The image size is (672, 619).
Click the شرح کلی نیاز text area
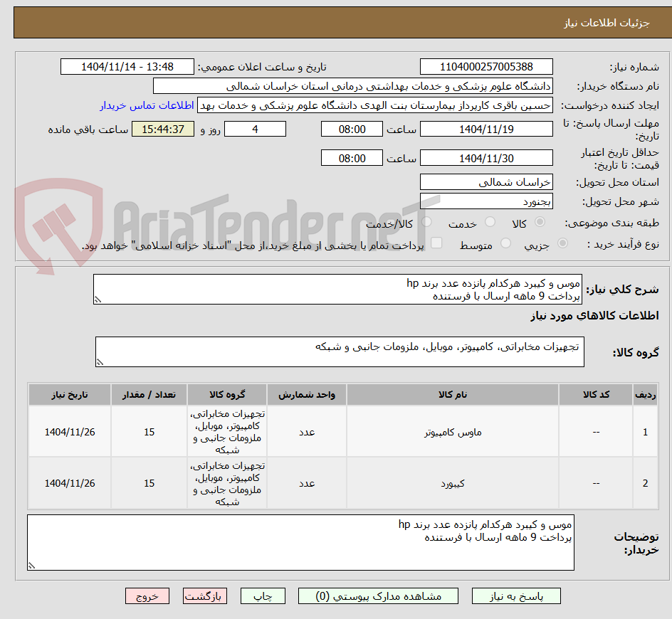tap(337, 290)
